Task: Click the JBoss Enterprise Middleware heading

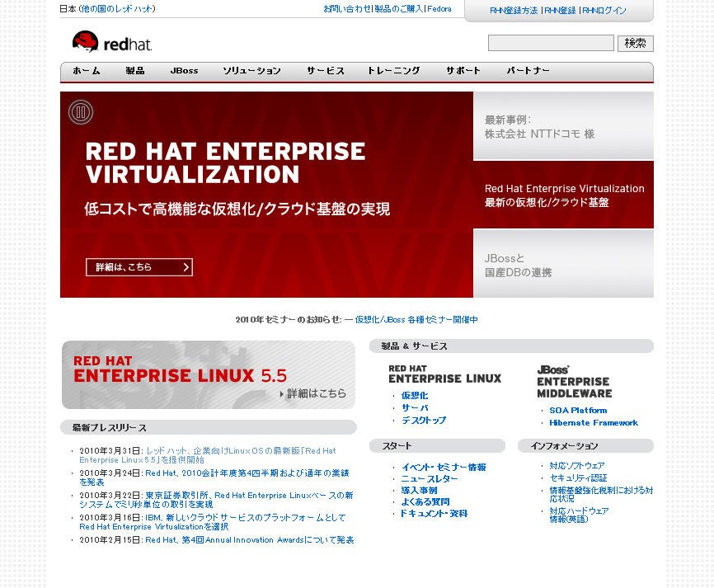Action: 574,382
